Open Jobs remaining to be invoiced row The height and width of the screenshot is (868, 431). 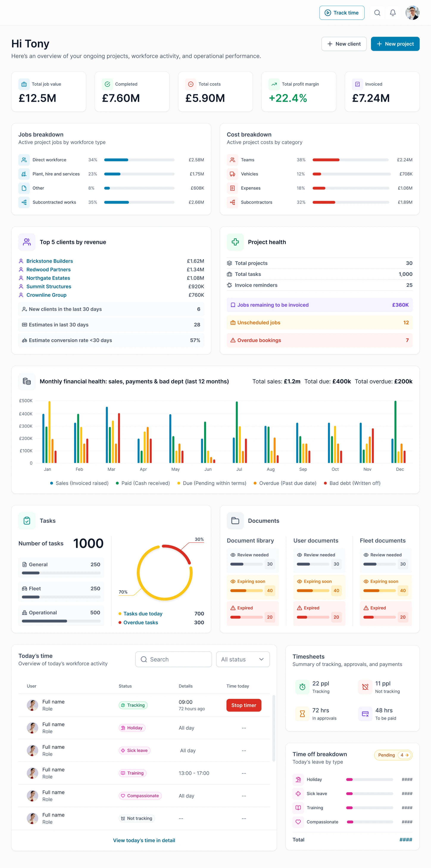(320, 305)
